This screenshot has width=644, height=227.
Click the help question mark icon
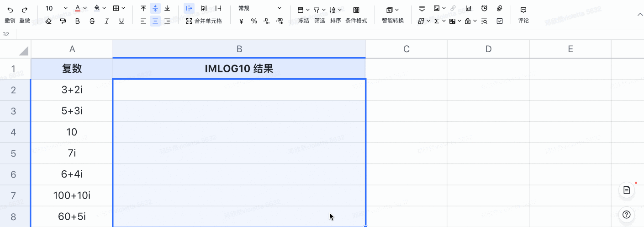pos(627,214)
